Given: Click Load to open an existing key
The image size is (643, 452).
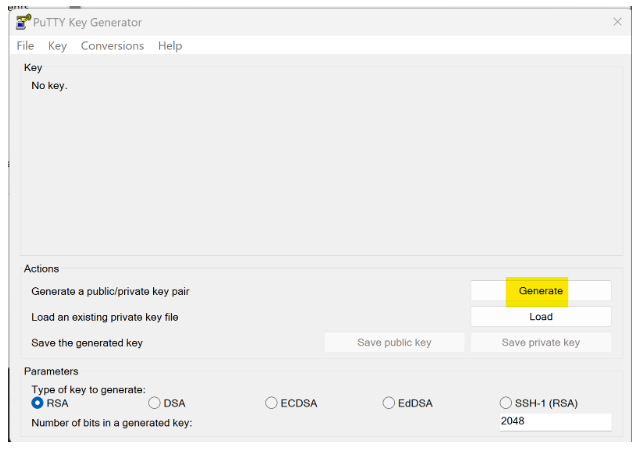Looking at the screenshot, I should pos(540,317).
